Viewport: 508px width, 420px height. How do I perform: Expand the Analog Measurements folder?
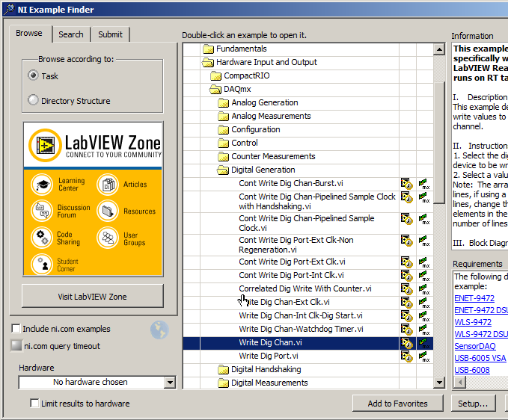223,116
